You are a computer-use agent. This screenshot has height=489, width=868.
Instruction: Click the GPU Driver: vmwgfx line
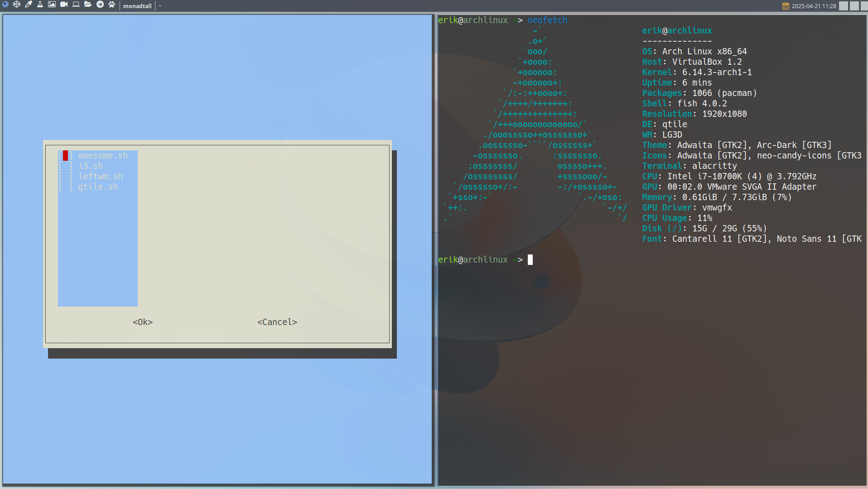687,208
